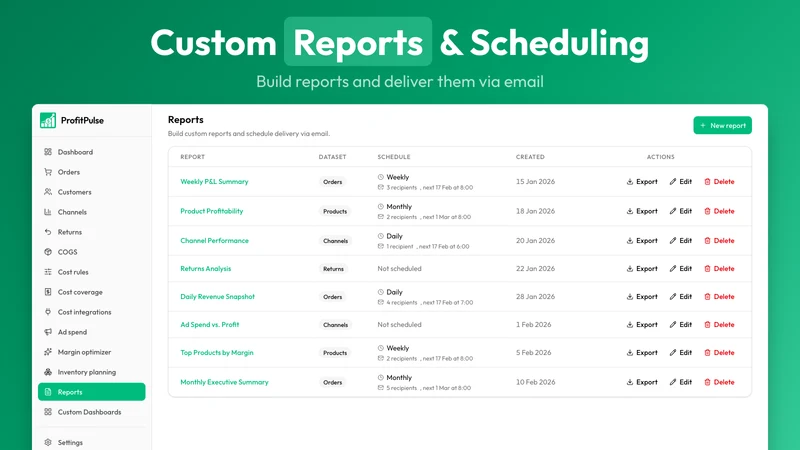800x450 pixels.
Task: Click the '15 Jan 2026' created date
Action: [535, 182]
